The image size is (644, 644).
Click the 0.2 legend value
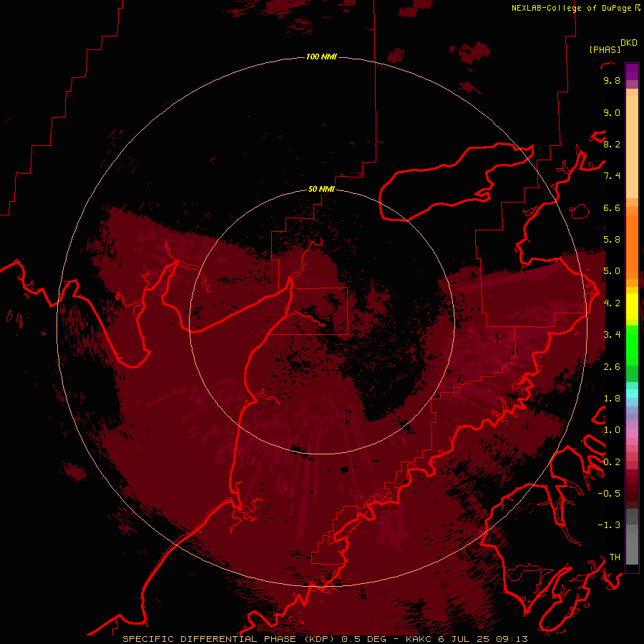tap(612, 462)
